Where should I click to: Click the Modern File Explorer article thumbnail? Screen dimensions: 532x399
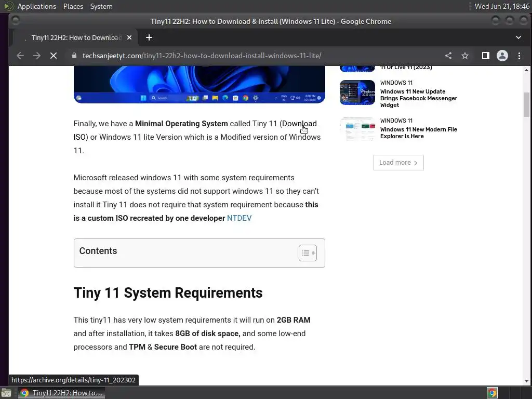point(357,129)
